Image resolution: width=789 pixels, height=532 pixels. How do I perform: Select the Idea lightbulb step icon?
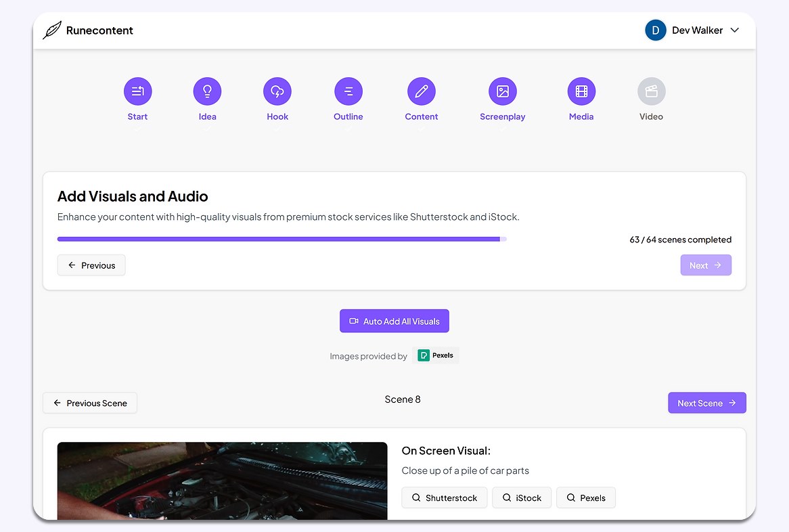coord(207,91)
